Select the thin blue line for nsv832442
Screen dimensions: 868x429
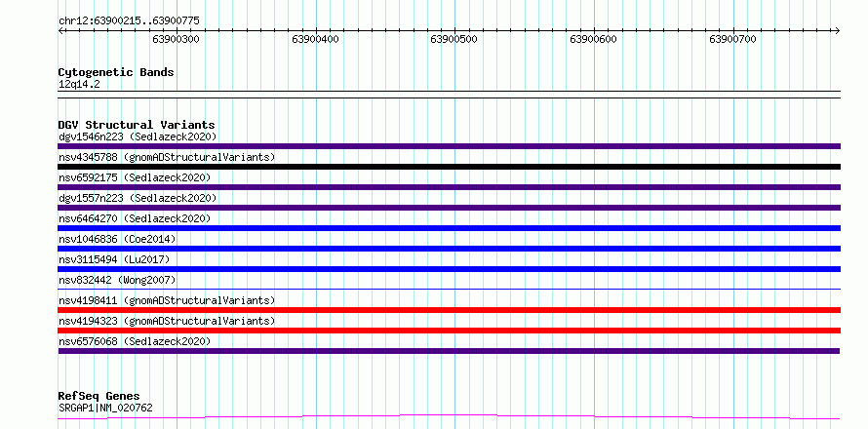(449, 289)
